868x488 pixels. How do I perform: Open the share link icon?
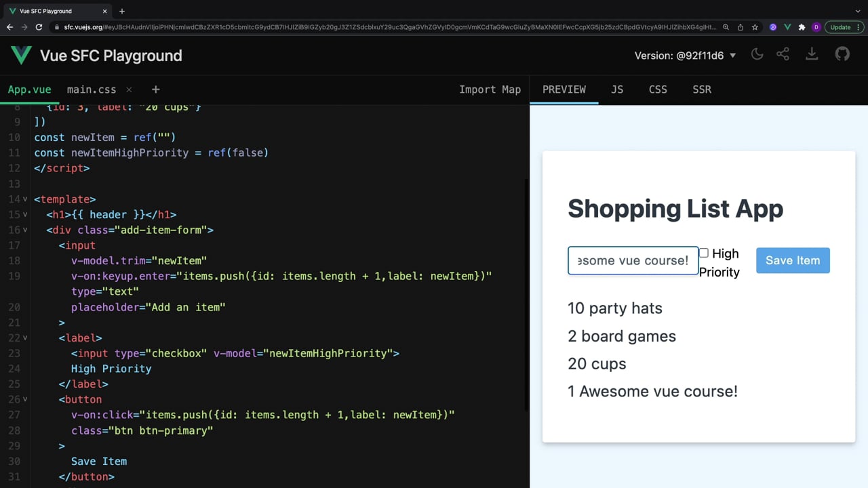783,55
